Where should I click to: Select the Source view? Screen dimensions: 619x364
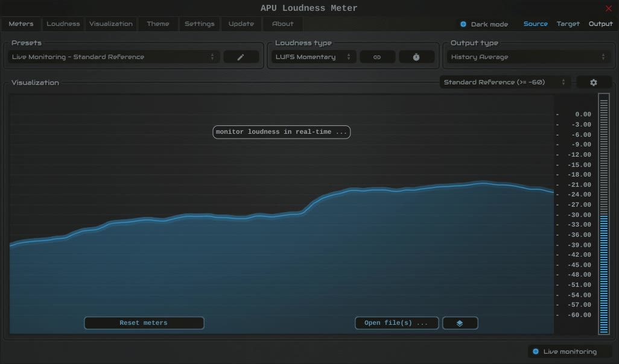click(x=535, y=24)
